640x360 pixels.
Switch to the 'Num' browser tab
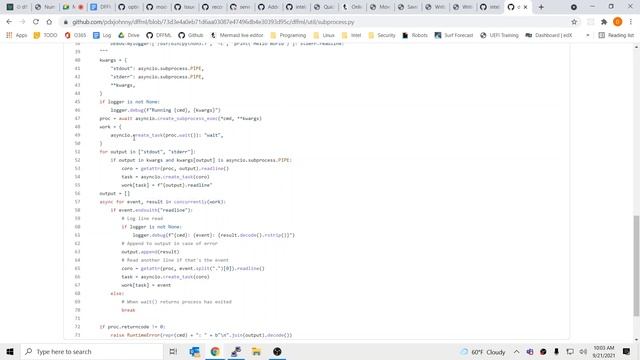coord(44,7)
